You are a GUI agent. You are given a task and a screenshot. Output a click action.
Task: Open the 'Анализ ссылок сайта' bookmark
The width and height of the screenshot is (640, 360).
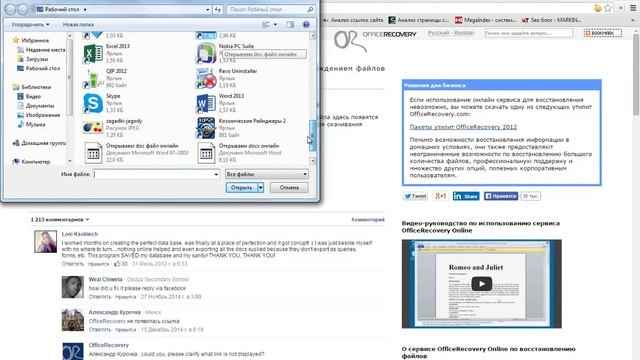[x=354, y=20]
